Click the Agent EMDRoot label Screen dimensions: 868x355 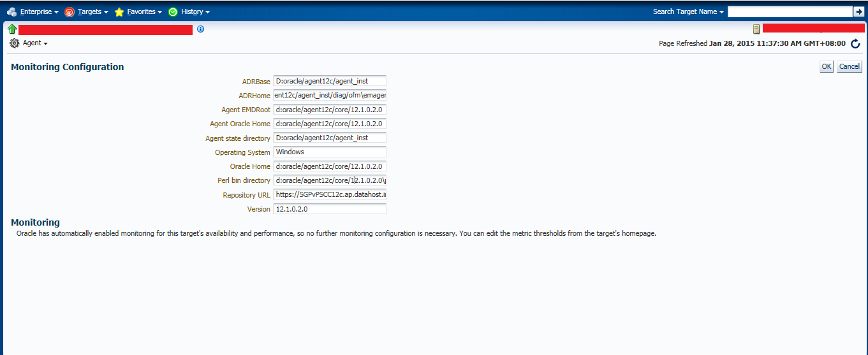[246, 110]
